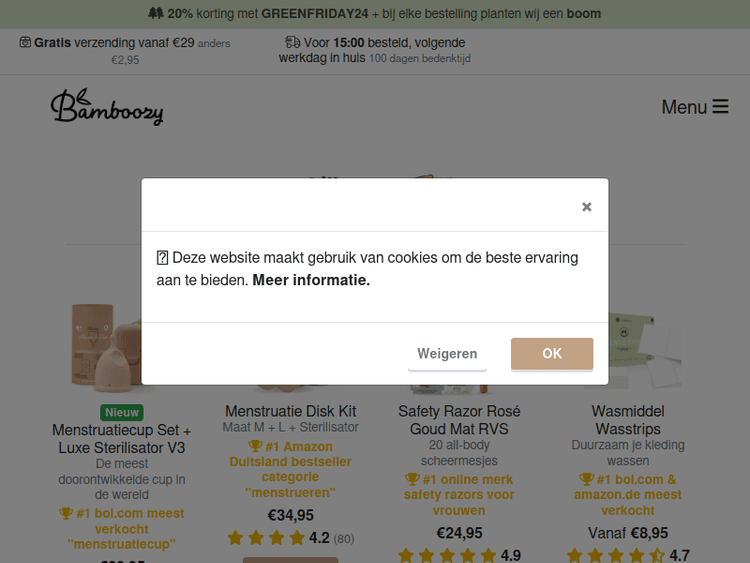Open the Menstruatie Disk Kit product
Screen dimensions: 750x563
290,411
